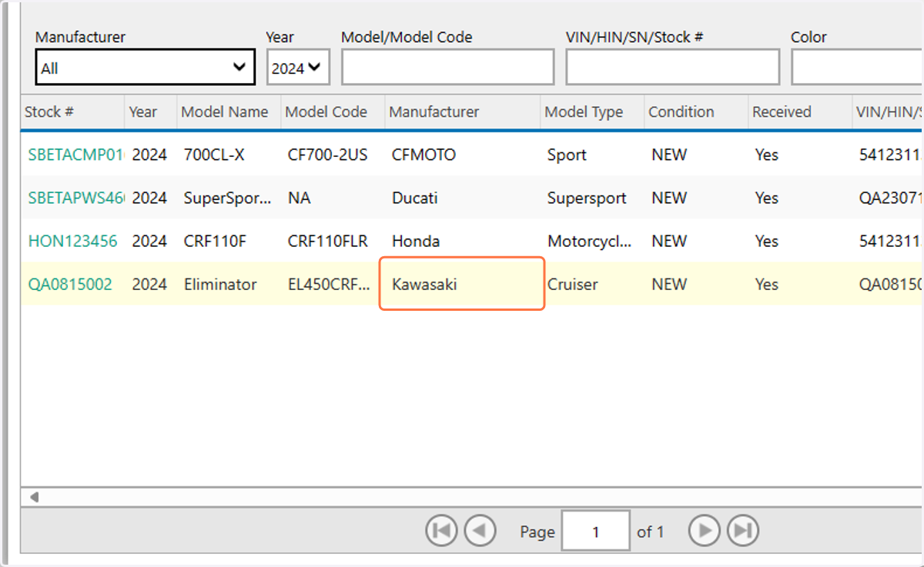Click Yes received in Kawasaki row
Viewport: 924px width, 567px height.
[x=766, y=284]
